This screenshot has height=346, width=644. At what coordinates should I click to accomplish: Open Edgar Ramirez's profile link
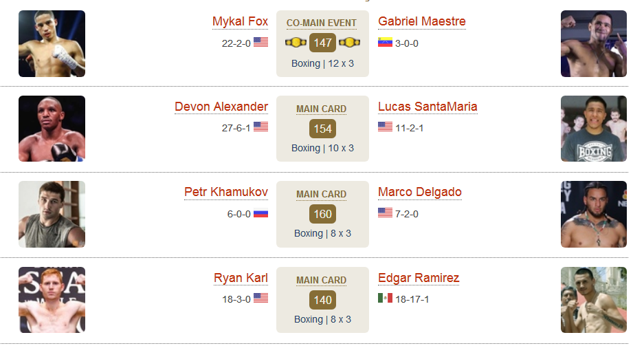[x=419, y=278]
